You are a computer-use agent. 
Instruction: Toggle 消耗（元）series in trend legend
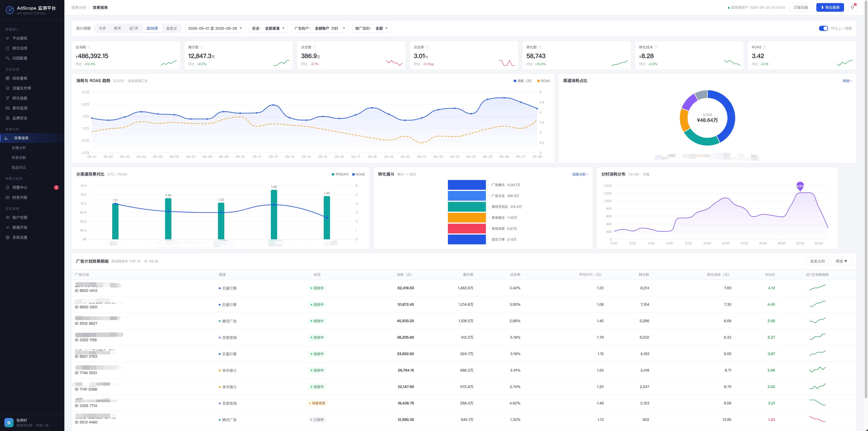523,81
